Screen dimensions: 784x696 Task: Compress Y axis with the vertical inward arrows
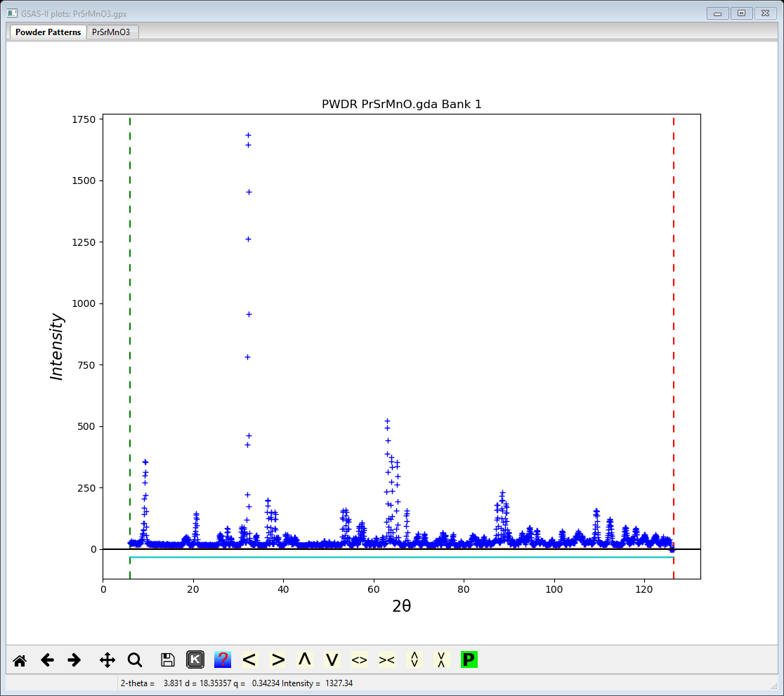tap(441, 660)
